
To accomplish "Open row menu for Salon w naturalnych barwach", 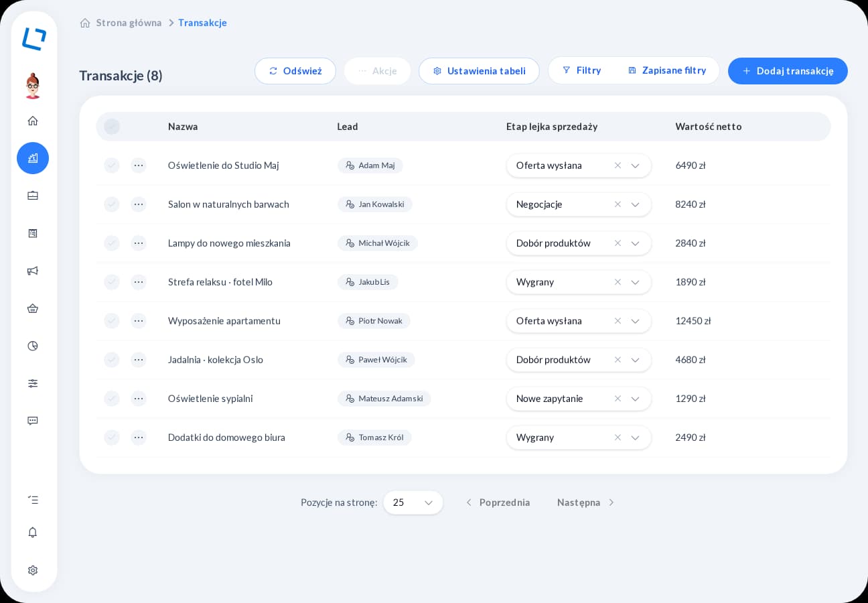I will tap(139, 204).
